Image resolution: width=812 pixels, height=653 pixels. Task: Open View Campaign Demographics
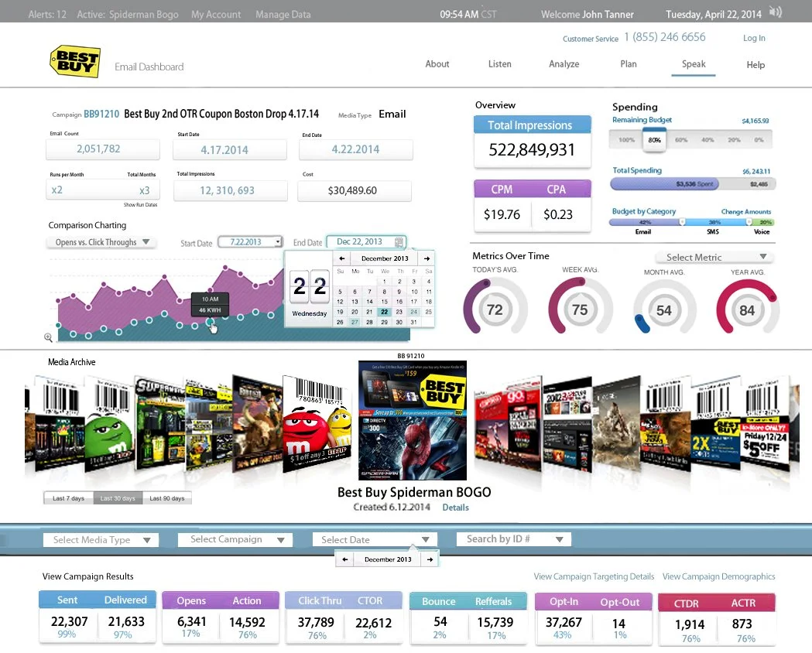pos(719,576)
